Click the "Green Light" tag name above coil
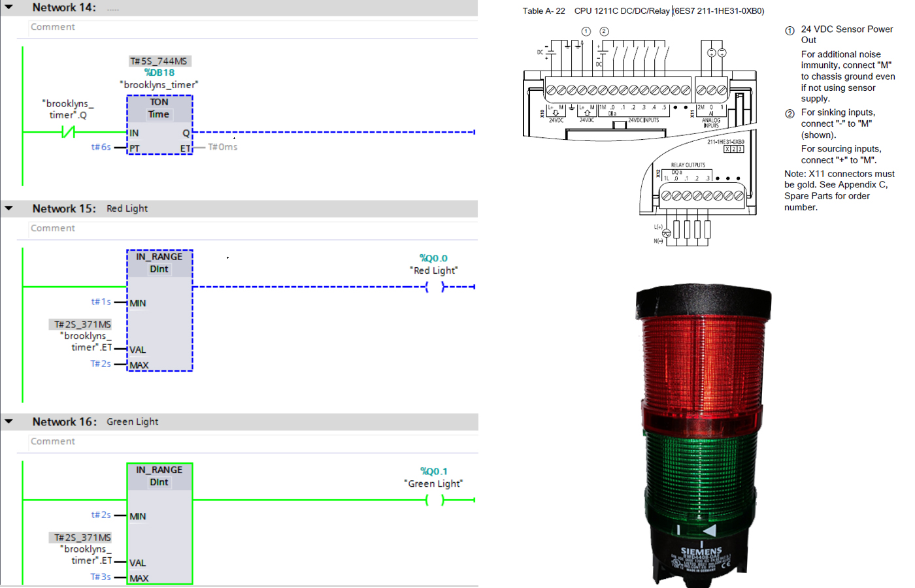Screen dimensions: 915x588 coord(433,483)
